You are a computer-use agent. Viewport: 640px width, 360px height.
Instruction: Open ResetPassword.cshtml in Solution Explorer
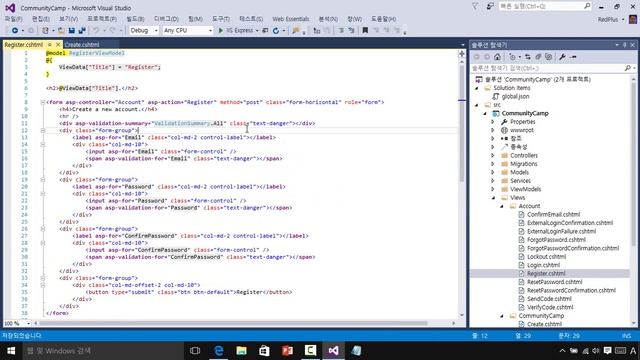tap(554, 282)
